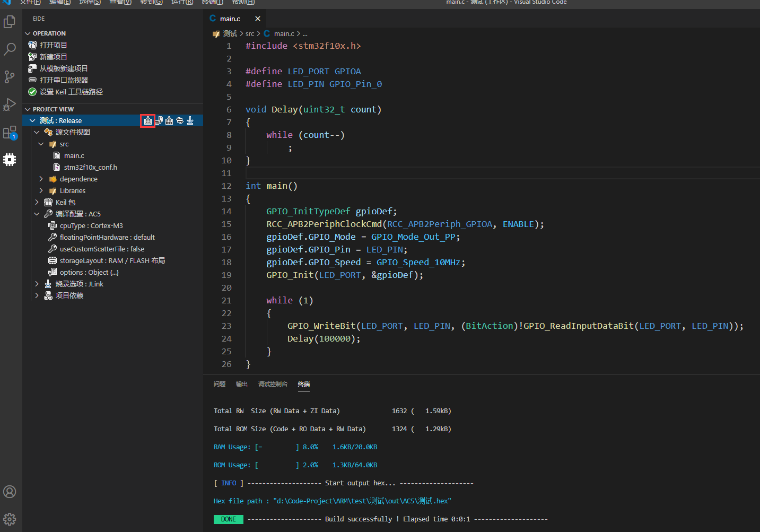The height and width of the screenshot is (532, 760).
Task: Switch to the 输出 panel tab
Action: tap(241, 383)
